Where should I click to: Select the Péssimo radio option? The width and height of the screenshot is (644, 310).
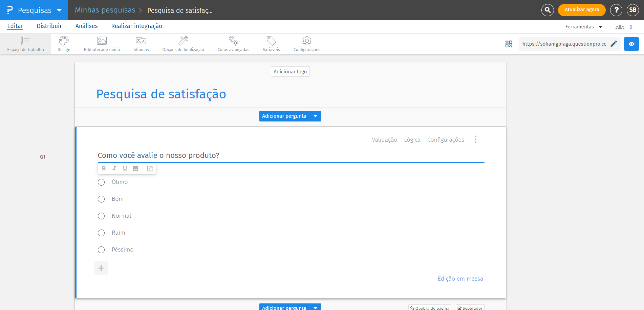point(101,250)
